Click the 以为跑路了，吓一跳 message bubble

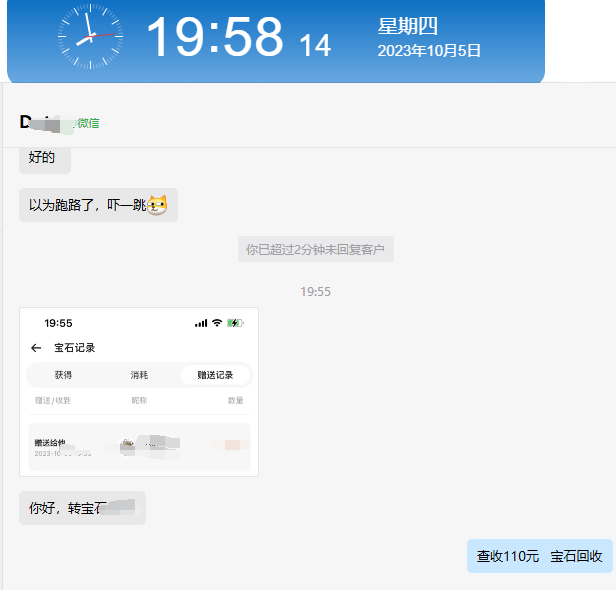point(98,205)
